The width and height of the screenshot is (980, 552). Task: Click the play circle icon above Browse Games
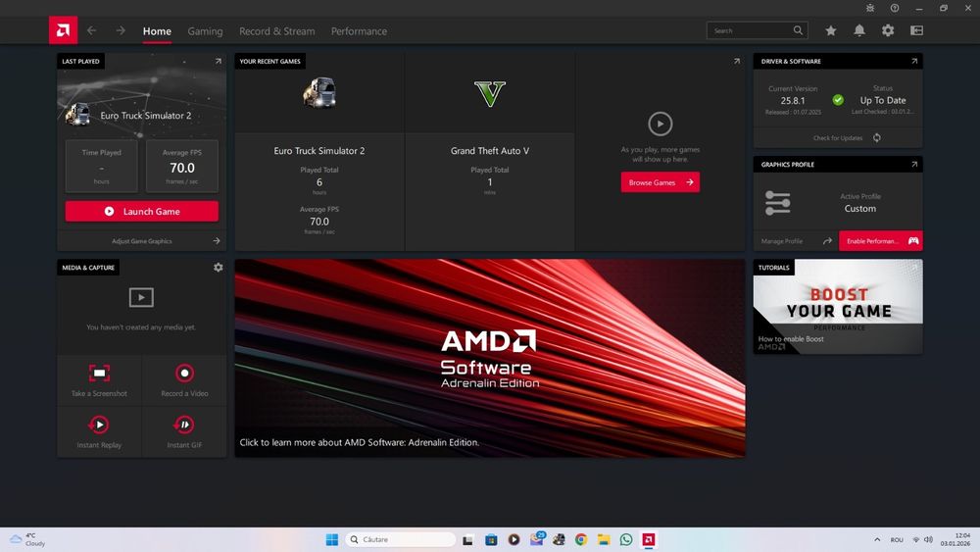click(x=660, y=124)
